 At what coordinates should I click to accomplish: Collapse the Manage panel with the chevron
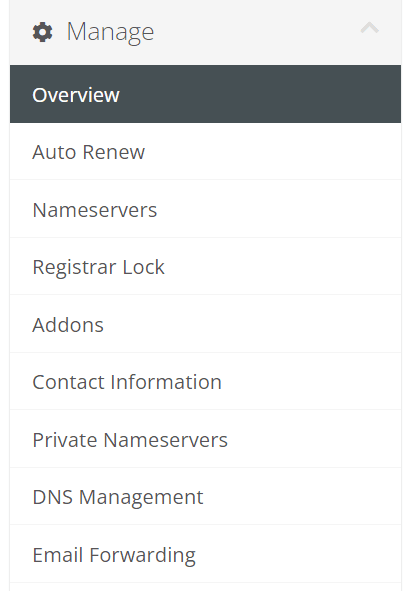click(369, 28)
